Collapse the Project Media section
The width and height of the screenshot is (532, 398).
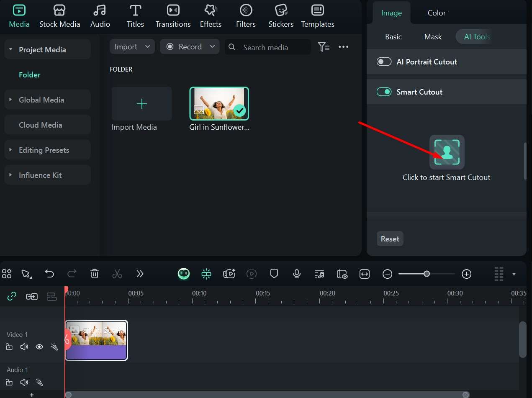[x=11, y=49]
